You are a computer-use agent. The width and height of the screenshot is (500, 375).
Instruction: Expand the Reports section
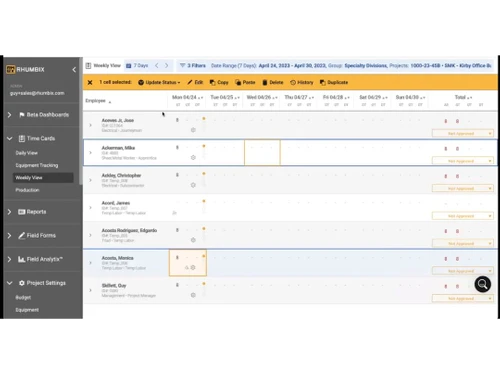click(x=9, y=212)
